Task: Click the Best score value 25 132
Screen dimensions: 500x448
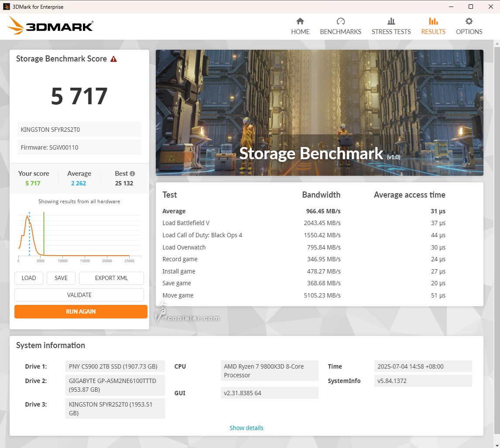Action: (x=124, y=183)
